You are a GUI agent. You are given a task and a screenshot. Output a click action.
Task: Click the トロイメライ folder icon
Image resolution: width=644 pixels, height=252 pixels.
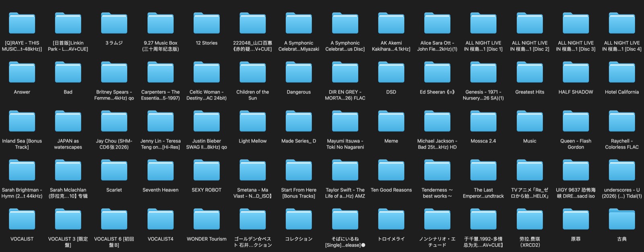click(391, 219)
